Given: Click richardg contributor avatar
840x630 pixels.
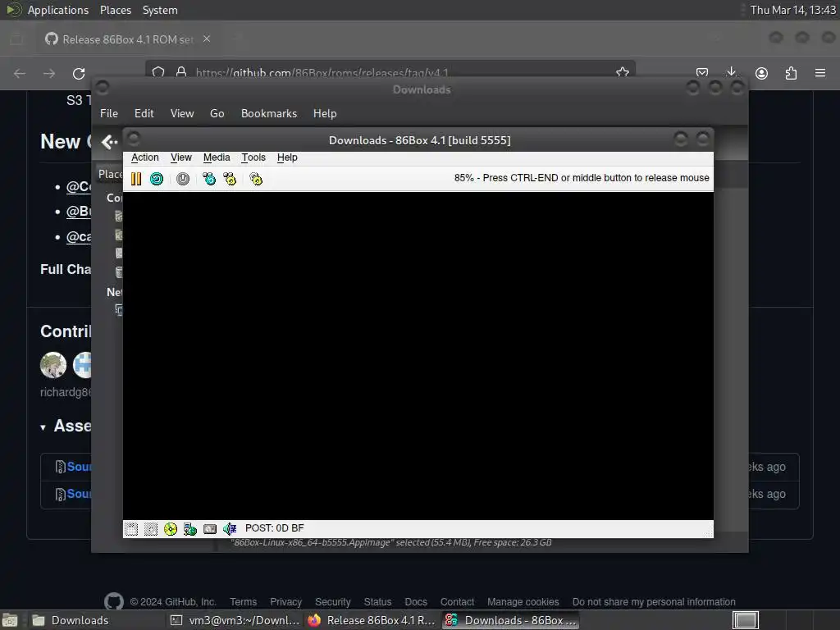Looking at the screenshot, I should (x=53, y=365).
